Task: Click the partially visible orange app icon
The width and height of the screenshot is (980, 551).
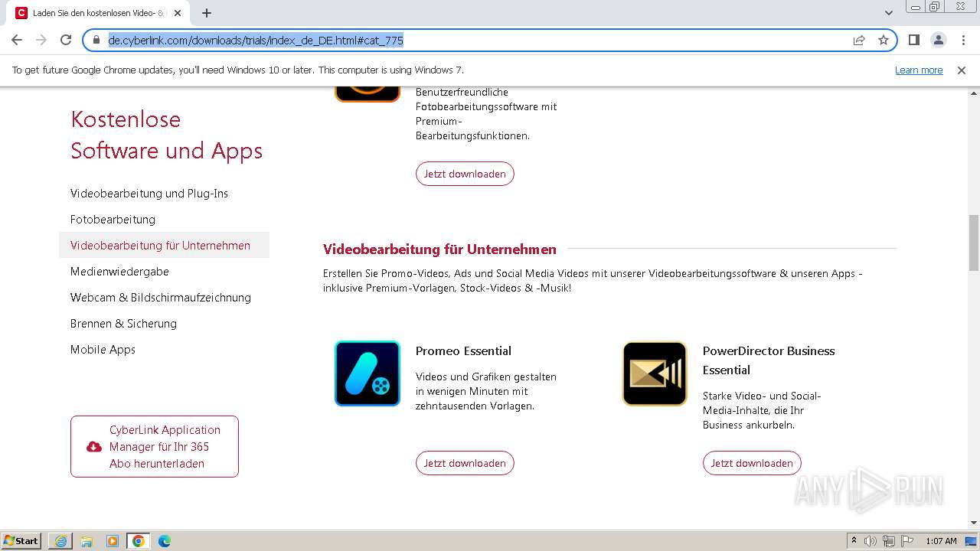Action: [x=367, y=94]
